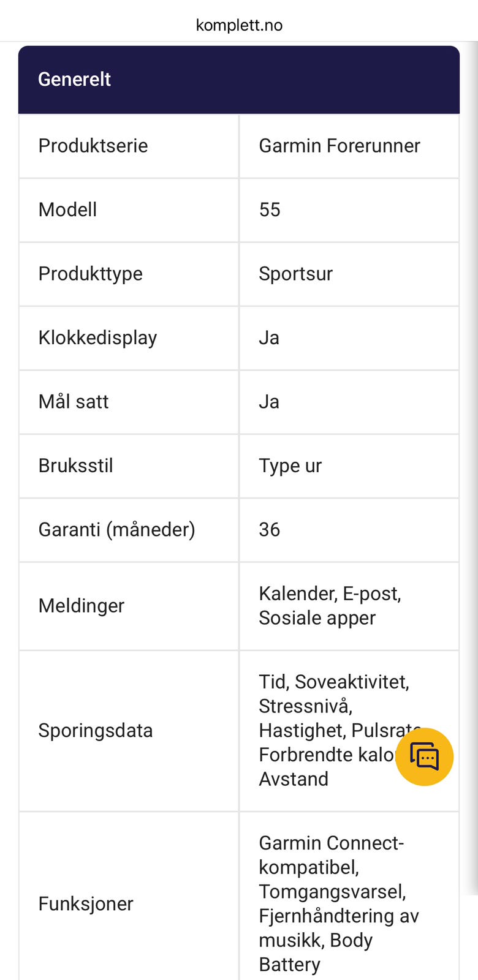Select the Garanti (måneder) label

click(x=116, y=530)
